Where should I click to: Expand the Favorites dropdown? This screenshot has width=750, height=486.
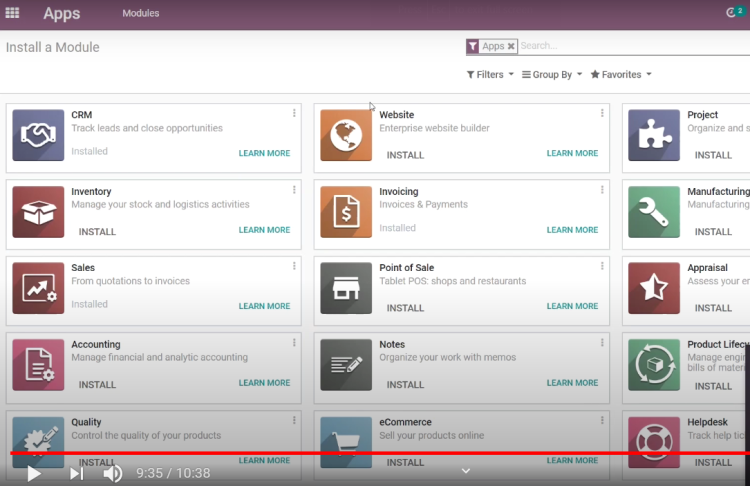(621, 75)
